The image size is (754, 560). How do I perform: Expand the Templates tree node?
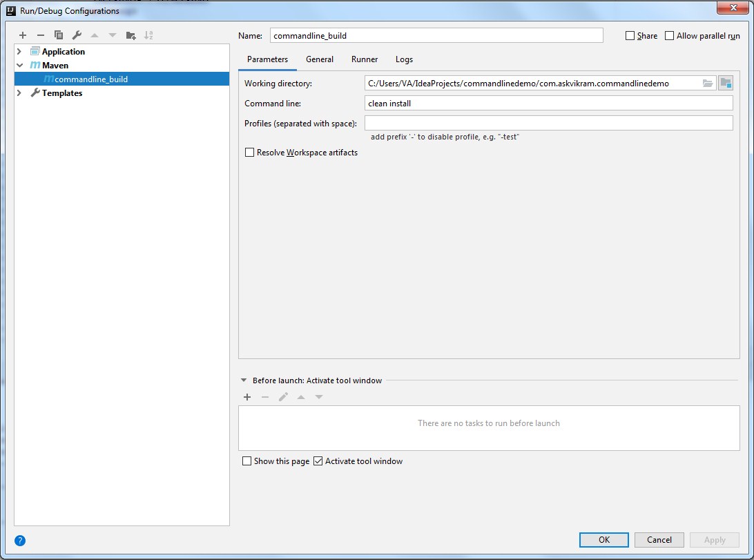[19, 93]
